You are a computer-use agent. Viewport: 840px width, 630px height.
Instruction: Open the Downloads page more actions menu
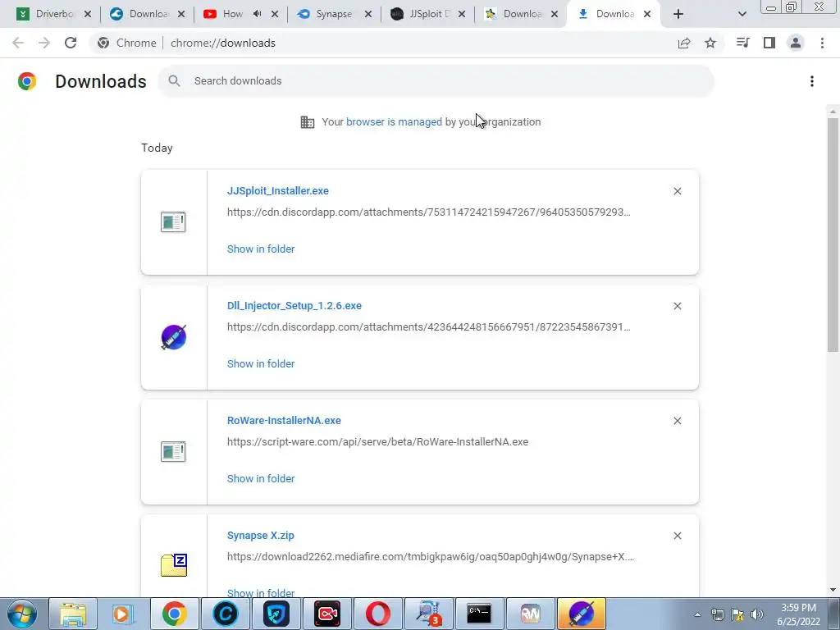tap(812, 81)
